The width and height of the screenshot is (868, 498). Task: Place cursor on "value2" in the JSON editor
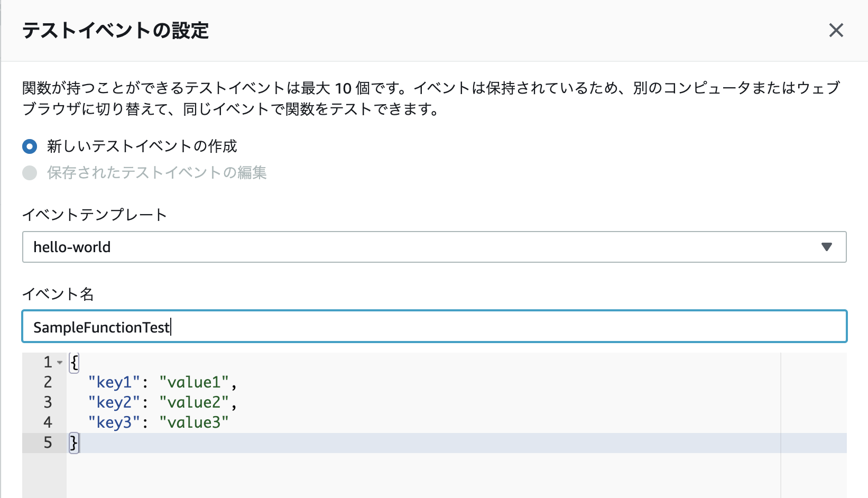[x=195, y=402]
